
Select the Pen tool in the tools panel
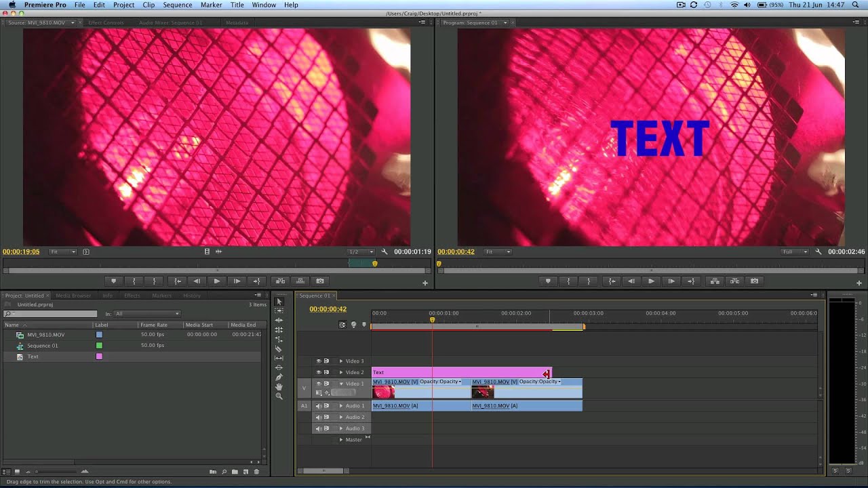[x=279, y=377]
